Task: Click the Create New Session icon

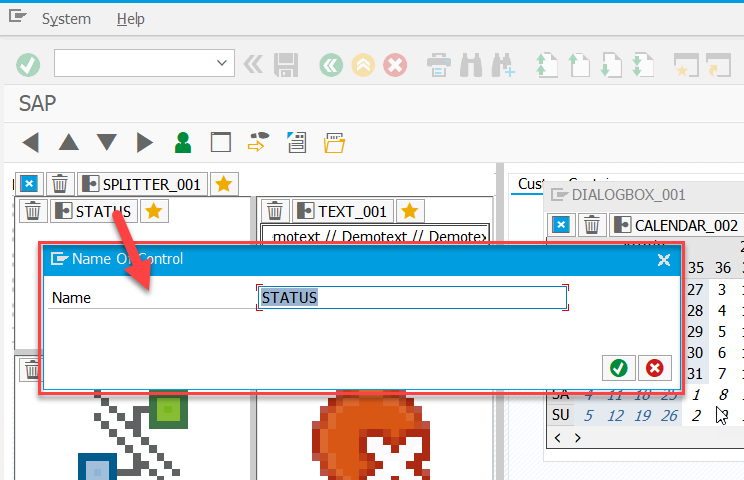Action: tap(687, 65)
